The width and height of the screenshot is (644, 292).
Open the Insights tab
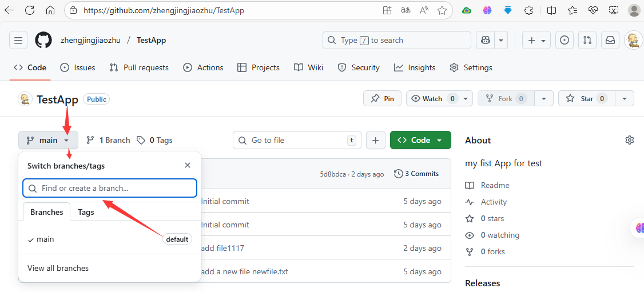click(415, 67)
